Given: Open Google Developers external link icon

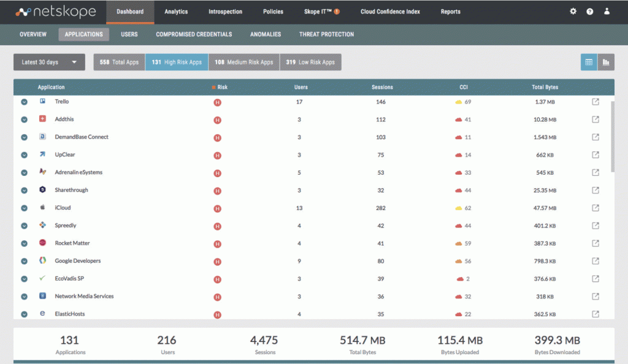Looking at the screenshot, I should [x=595, y=261].
